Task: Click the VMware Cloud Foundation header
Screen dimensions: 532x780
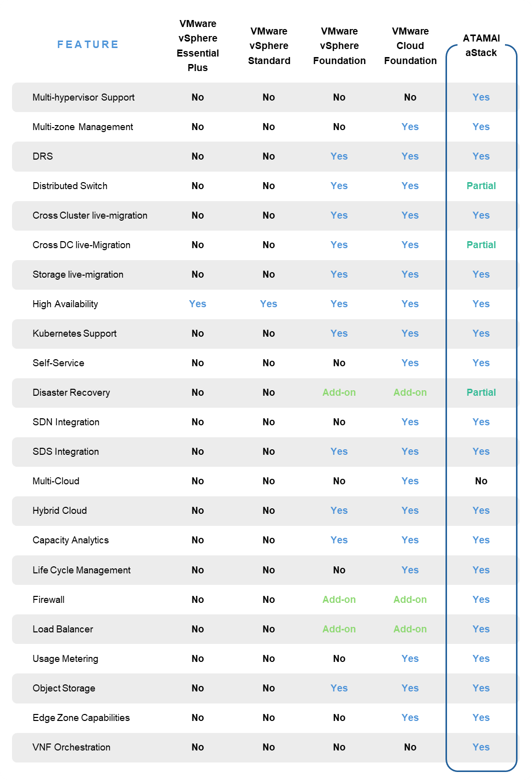Action: click(x=410, y=46)
